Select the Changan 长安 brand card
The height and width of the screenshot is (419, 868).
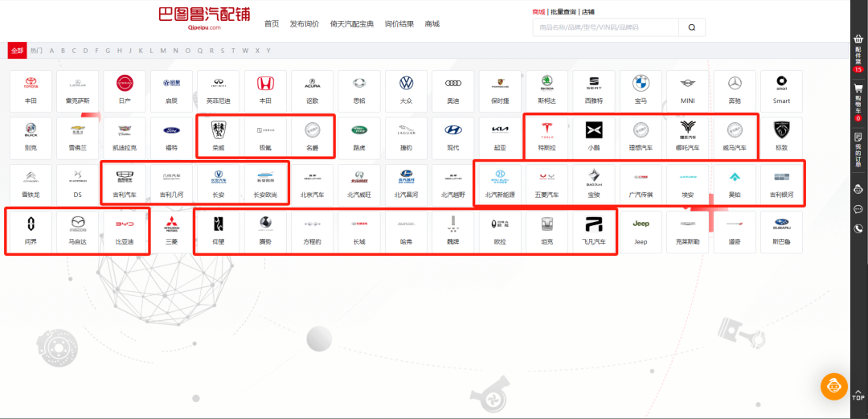[219, 186]
